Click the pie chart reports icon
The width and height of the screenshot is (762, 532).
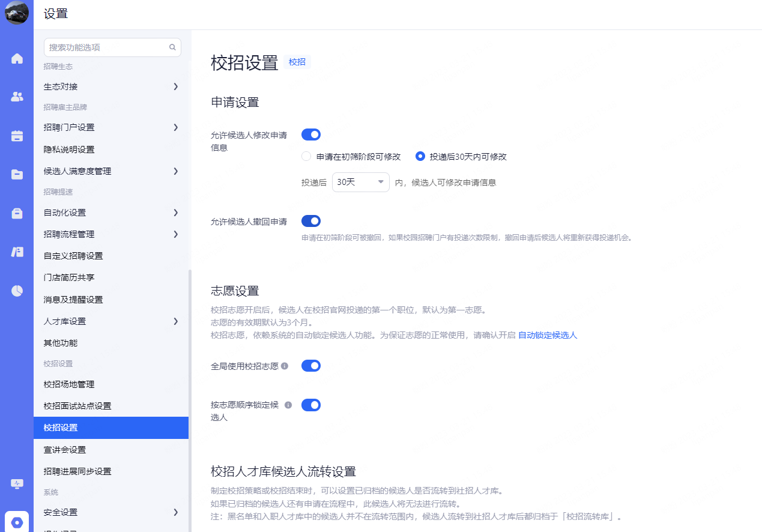tap(17, 291)
